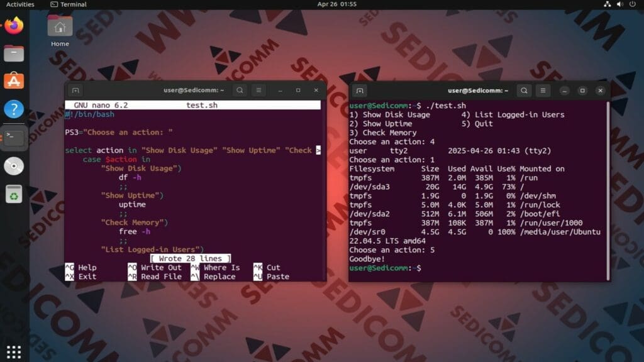Open the power icon in top bar

pos(633,4)
